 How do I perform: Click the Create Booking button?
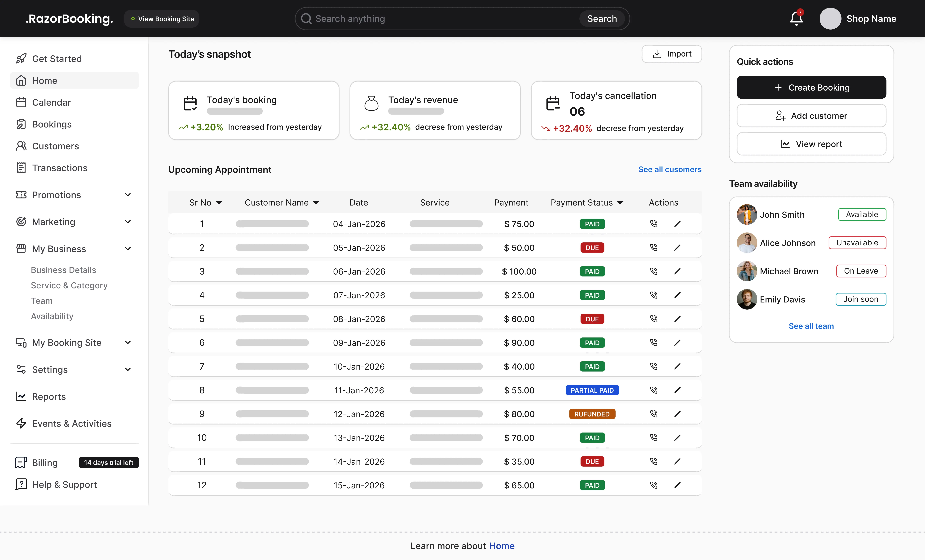coord(811,87)
